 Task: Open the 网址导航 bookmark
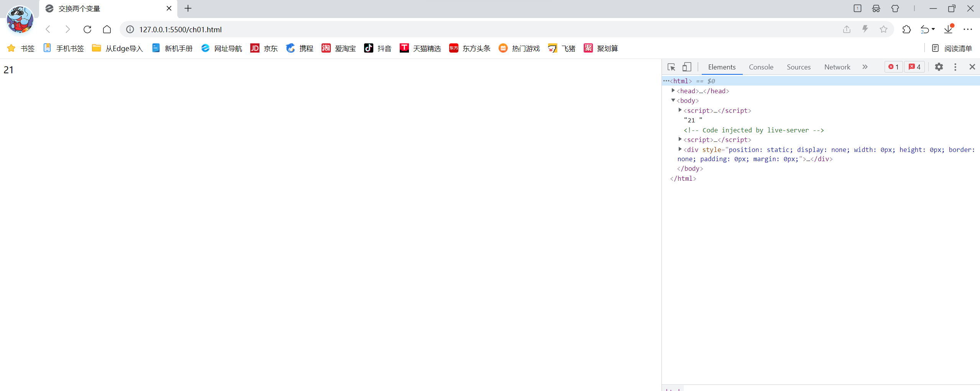222,48
